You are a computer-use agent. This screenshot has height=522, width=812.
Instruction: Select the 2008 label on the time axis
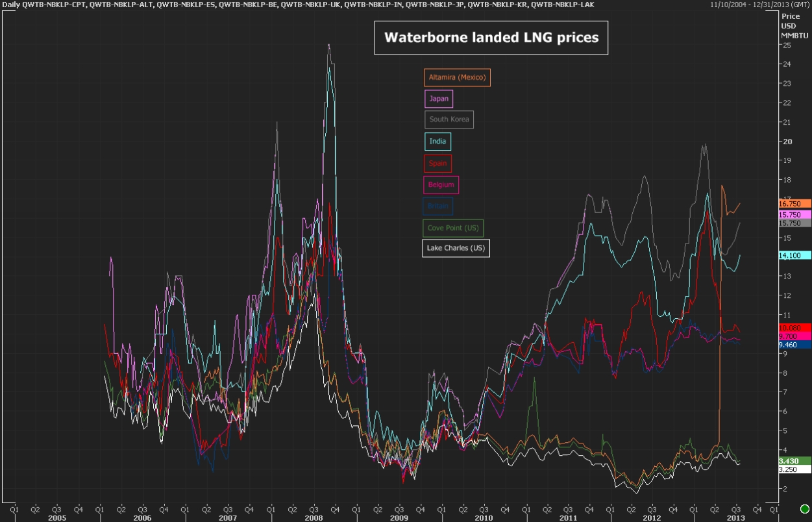pos(312,518)
